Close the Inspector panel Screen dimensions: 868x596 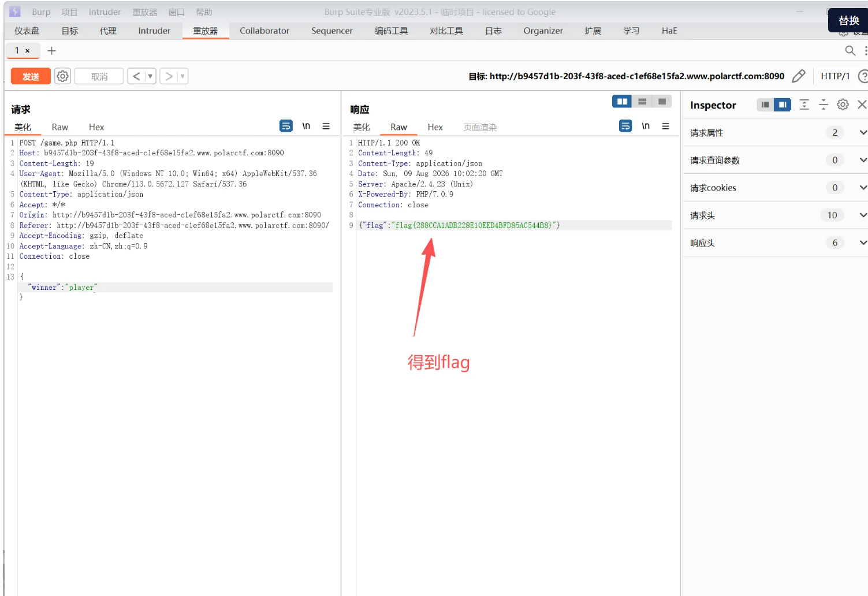(x=862, y=105)
